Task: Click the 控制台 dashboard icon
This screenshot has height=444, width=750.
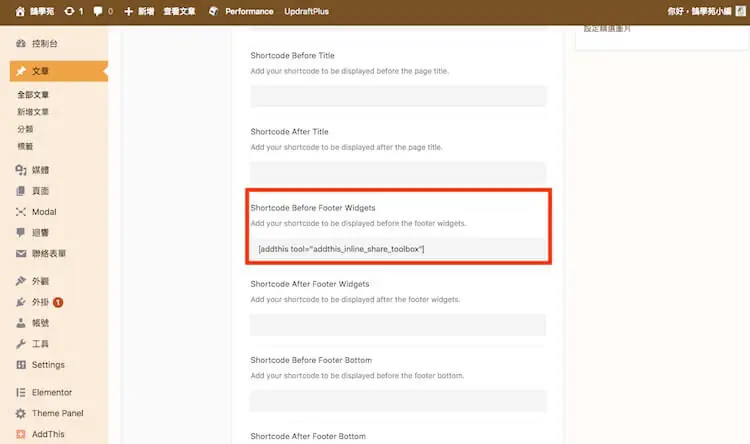Action: coord(21,44)
